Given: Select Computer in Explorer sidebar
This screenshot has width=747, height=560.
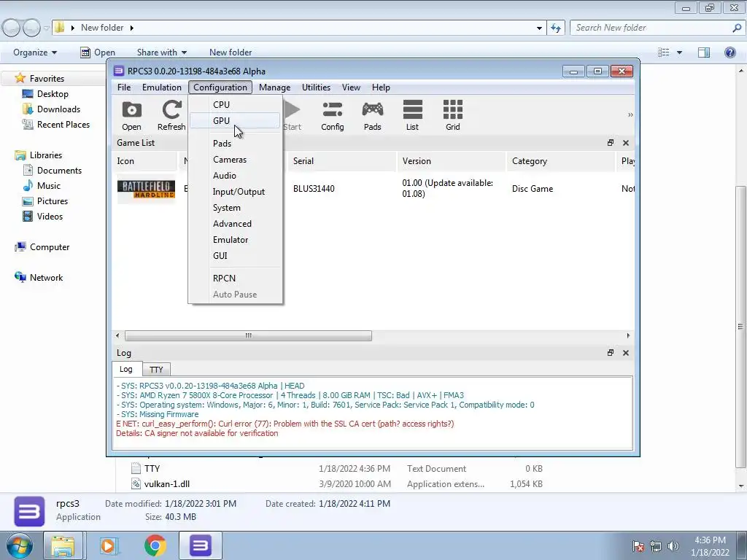Looking at the screenshot, I should coord(42,247).
